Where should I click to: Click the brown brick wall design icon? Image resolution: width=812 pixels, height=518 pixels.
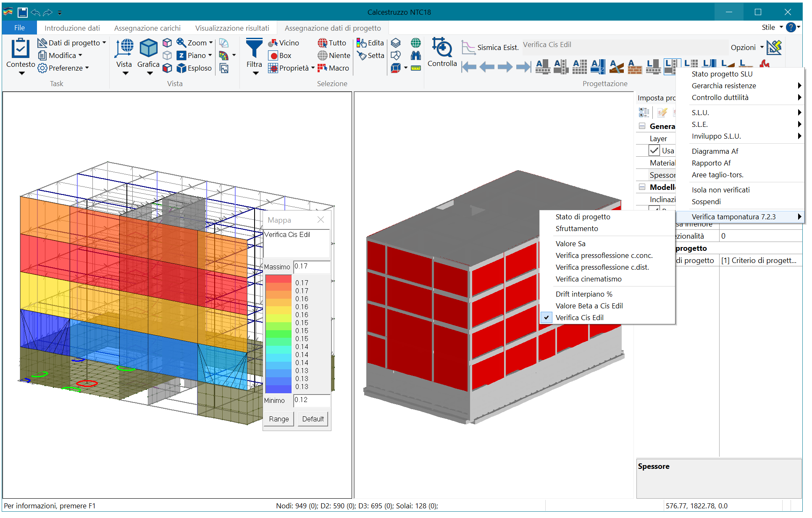[x=635, y=67]
